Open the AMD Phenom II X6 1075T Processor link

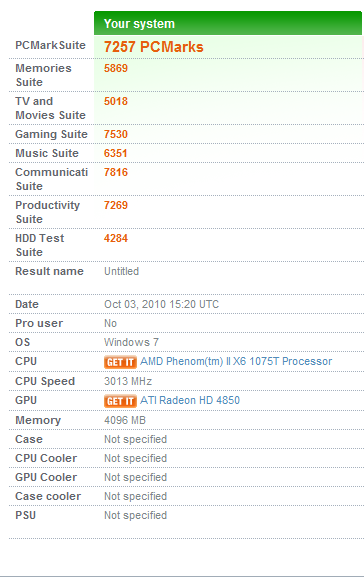pyautogui.click(x=236, y=361)
